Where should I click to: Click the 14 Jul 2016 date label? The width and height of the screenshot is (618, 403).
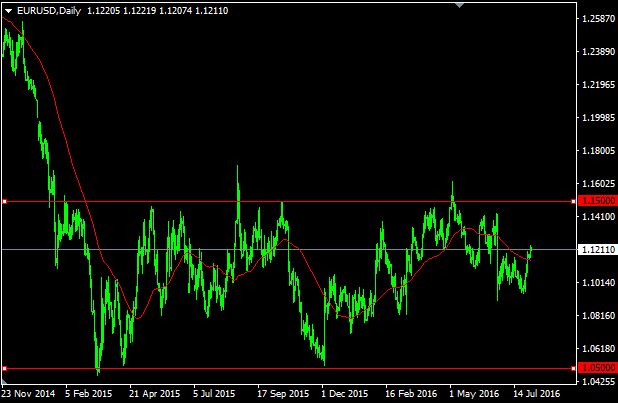pyautogui.click(x=536, y=394)
